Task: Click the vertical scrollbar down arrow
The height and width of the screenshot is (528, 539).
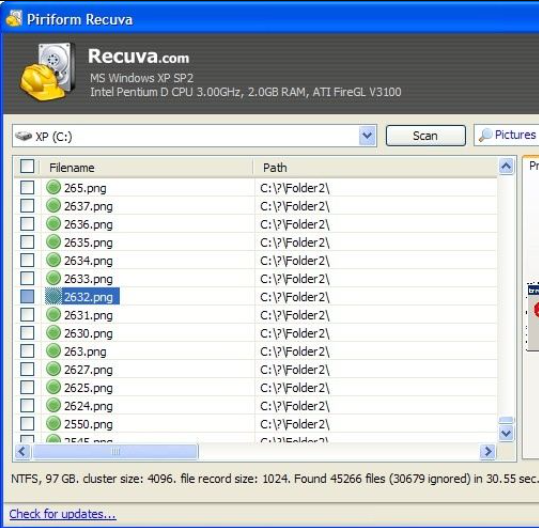Action: tap(506, 433)
